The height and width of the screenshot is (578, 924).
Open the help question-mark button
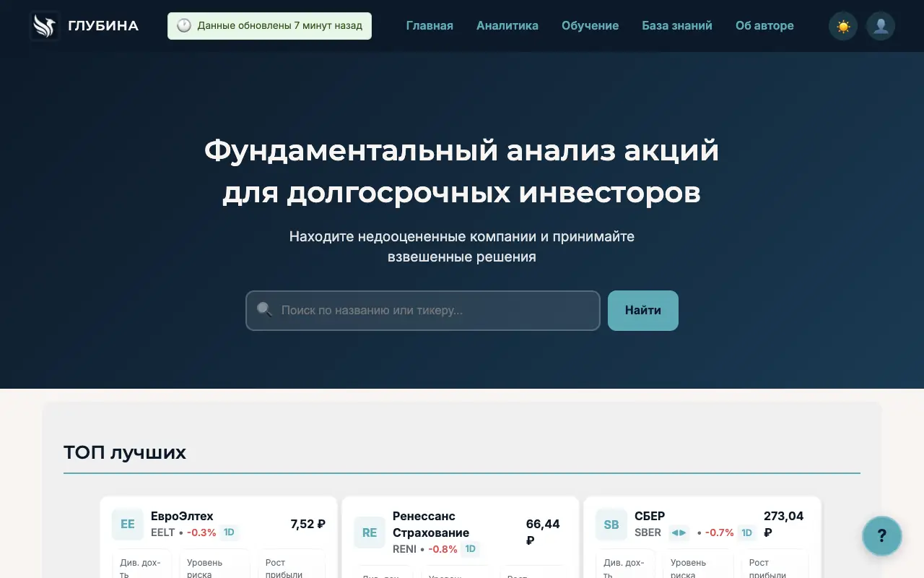tap(882, 536)
